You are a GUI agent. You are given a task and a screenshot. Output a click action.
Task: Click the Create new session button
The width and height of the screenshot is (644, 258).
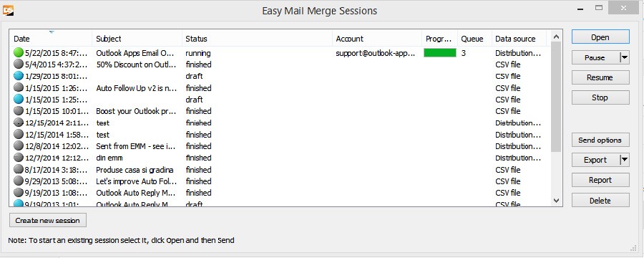pyautogui.click(x=48, y=220)
